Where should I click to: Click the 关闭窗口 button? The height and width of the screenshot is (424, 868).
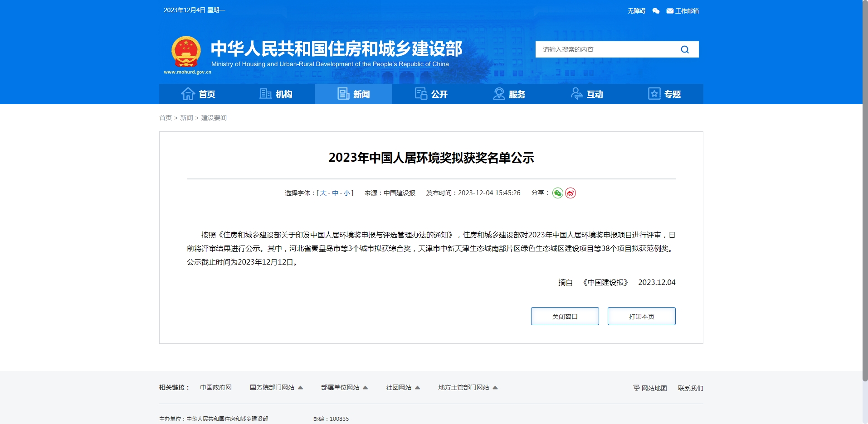[565, 316]
